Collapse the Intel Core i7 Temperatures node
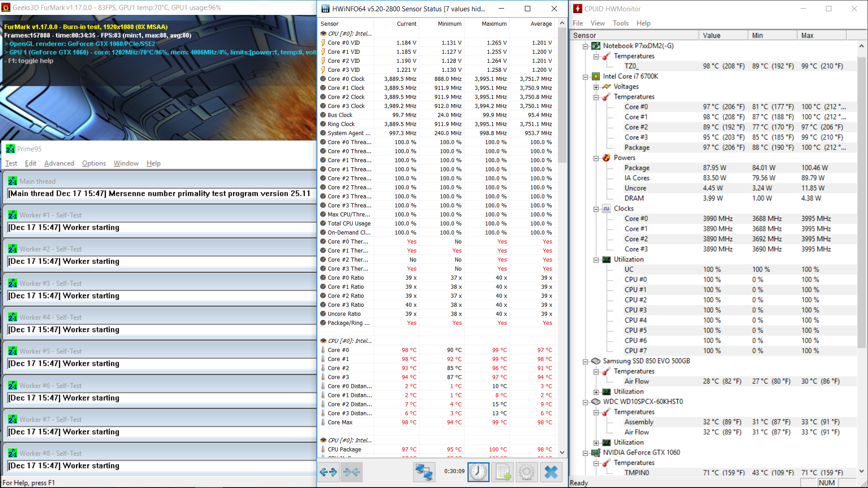The image size is (868, 488). coord(596,97)
